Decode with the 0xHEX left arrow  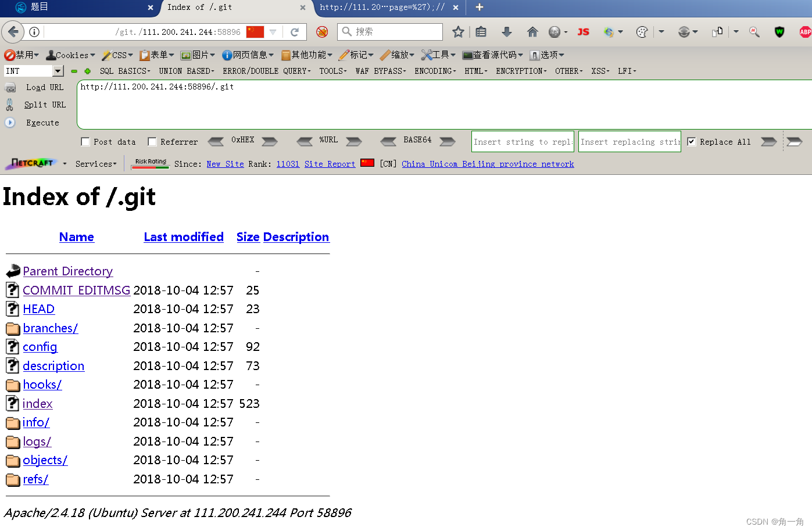tap(216, 141)
